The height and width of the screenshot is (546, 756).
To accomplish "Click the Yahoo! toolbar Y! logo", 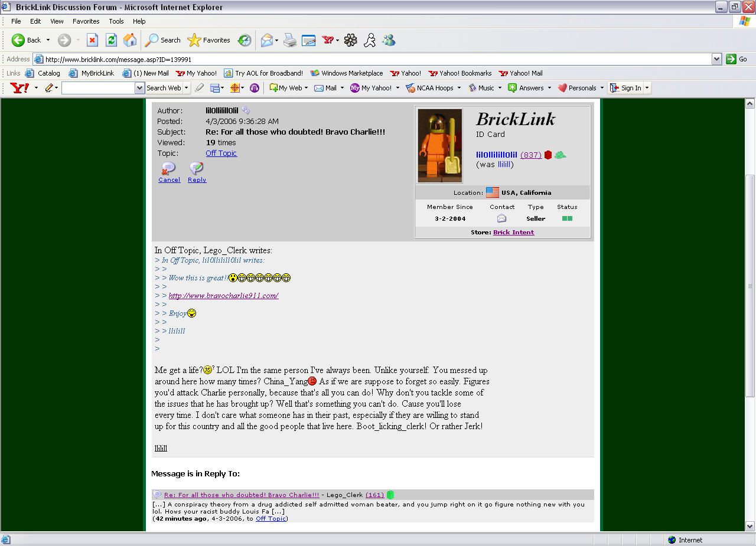I will [x=19, y=88].
